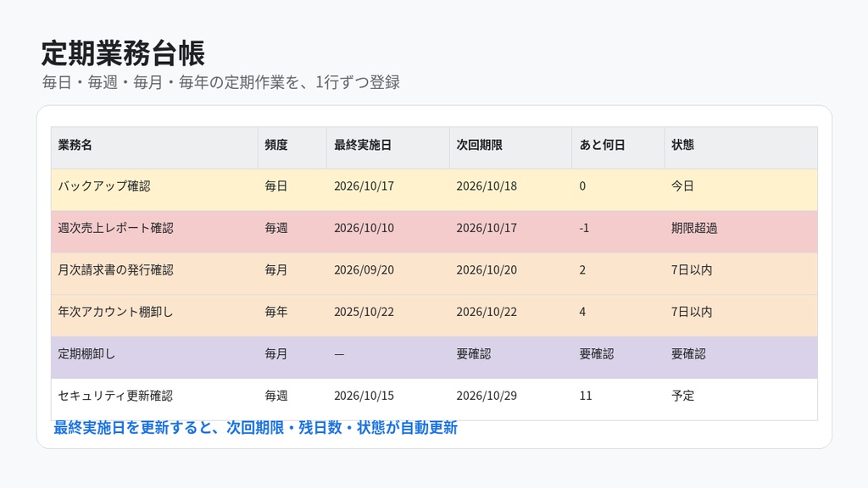Click next deadline 2026/10/17

coord(510,232)
